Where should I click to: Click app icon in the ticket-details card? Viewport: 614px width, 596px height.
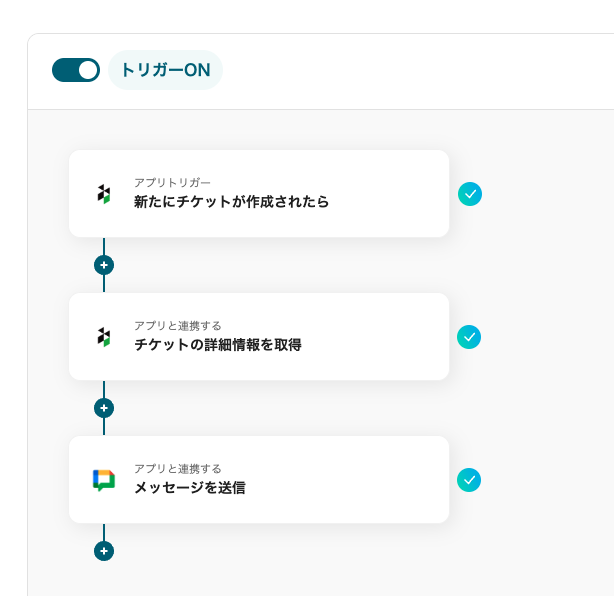(104, 337)
